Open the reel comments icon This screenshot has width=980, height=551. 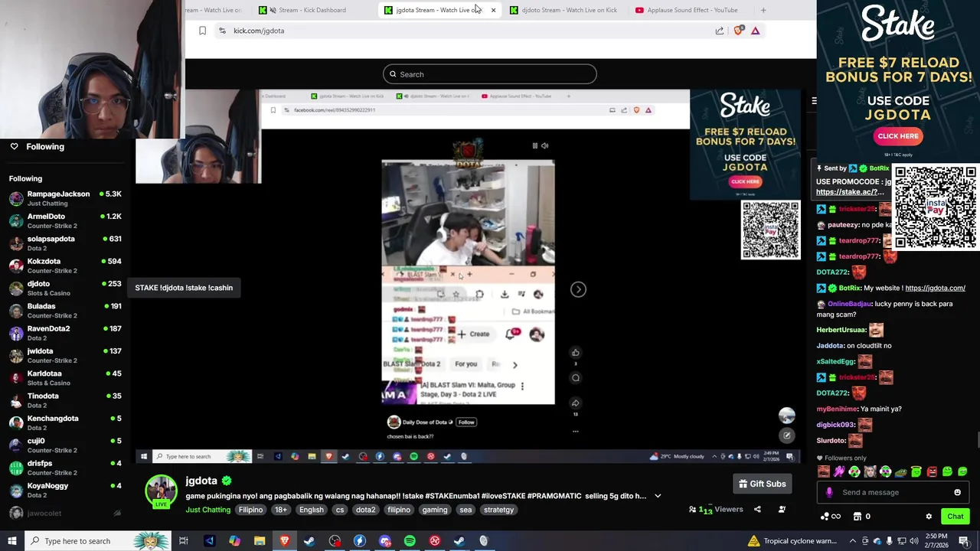(x=575, y=377)
